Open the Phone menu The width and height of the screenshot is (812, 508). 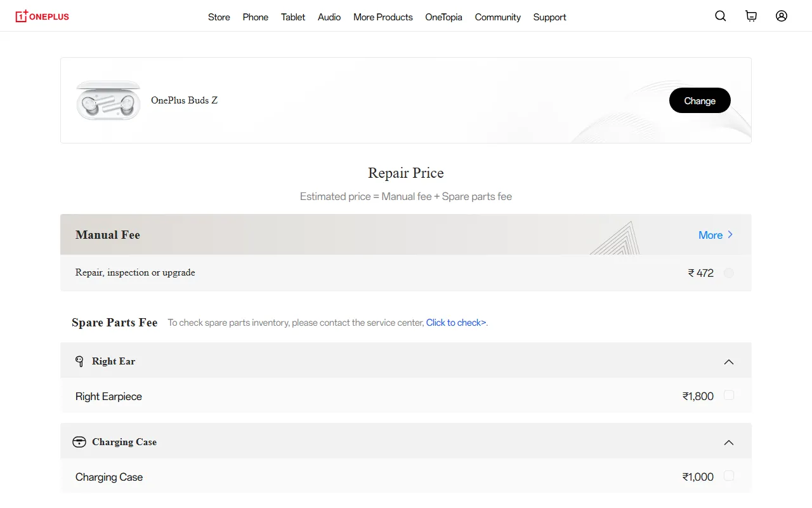click(x=256, y=17)
